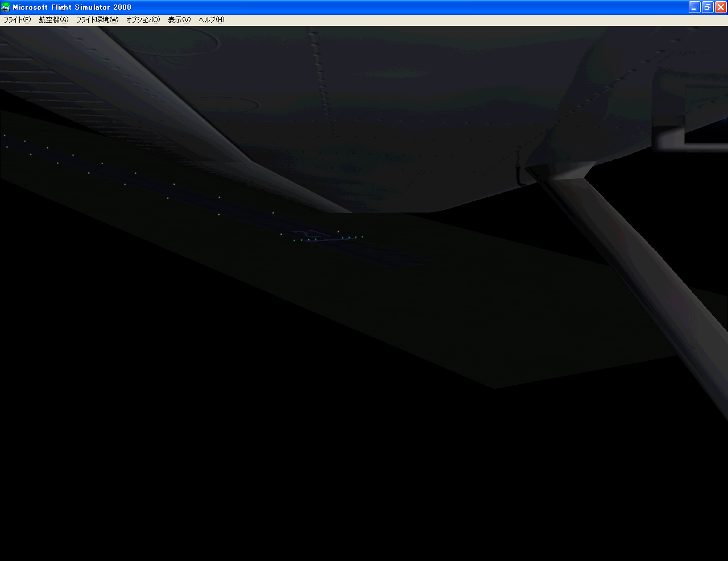Open the 航空機(A) menu
The width and height of the screenshot is (728, 561).
tap(53, 20)
